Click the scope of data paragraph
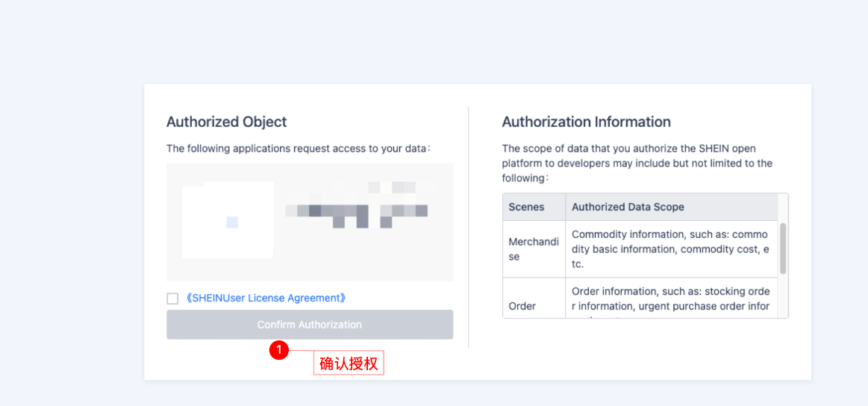 tap(637, 163)
